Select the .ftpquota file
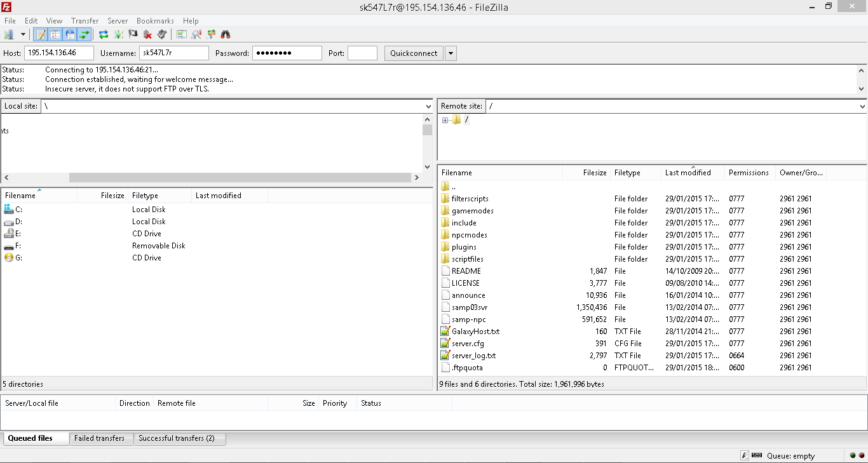Image resolution: width=868 pixels, height=463 pixels. [467, 368]
